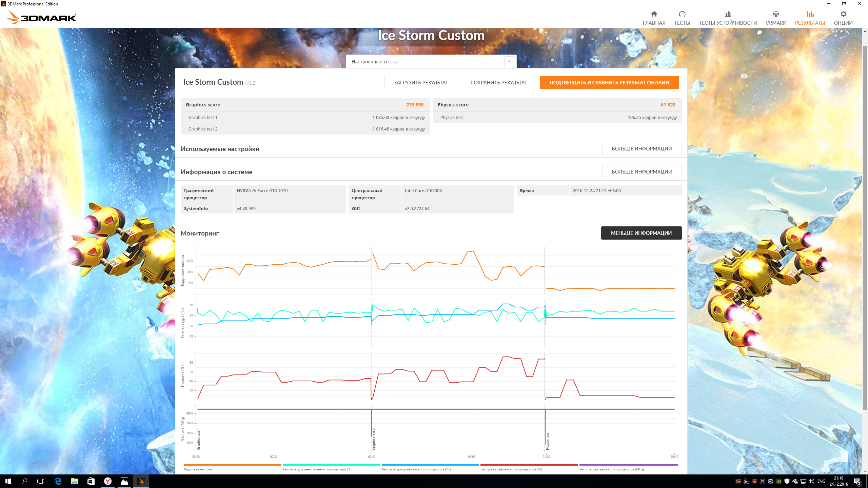Screen dimensions: 868x488
Task: Open the Home (ГЛАВНАЯ) icon
Action: pyautogui.click(x=654, y=14)
